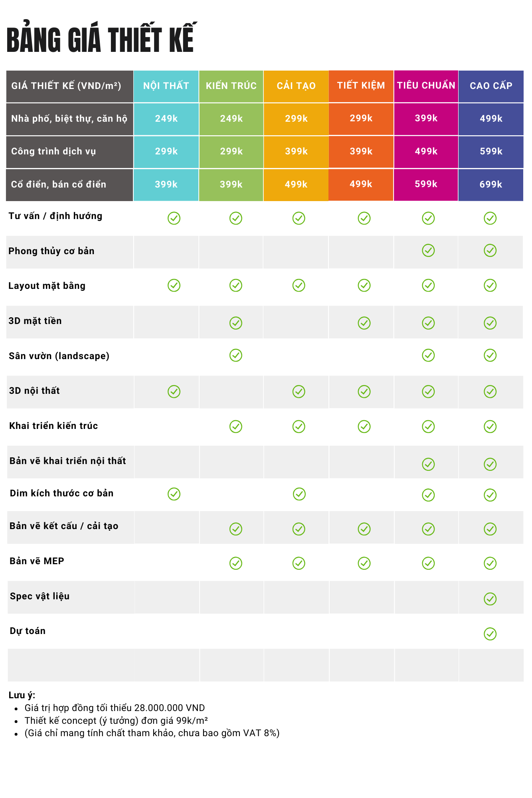Viewport: 532px width, 798px height.
Task: Click the Spec vật liệu checkmark under Cao Cấp
Action: click(x=490, y=598)
